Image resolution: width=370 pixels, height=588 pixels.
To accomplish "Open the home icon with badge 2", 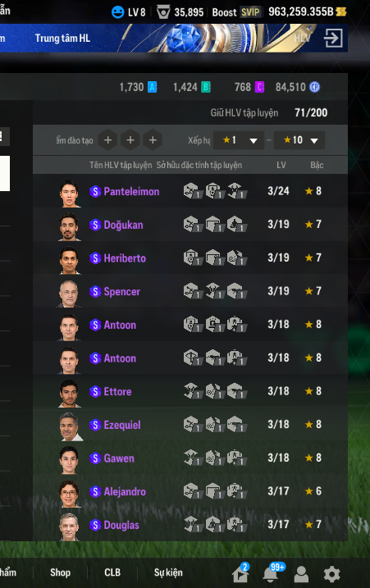I will click(240, 572).
